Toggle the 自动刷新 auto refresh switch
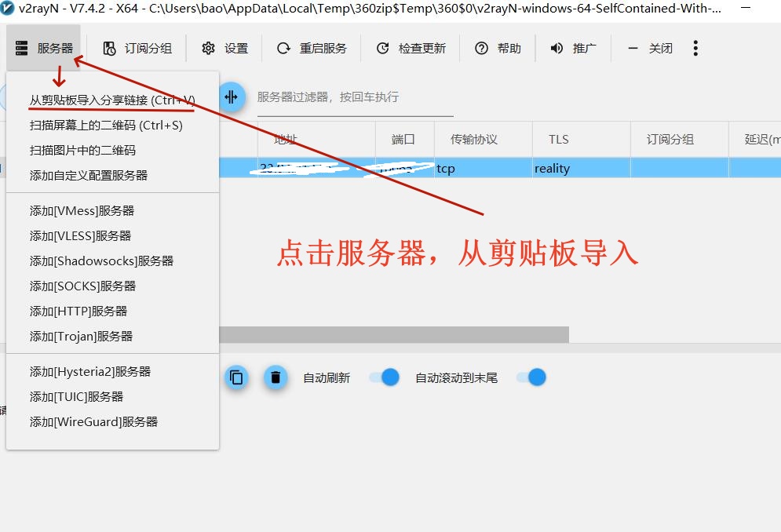 click(384, 377)
